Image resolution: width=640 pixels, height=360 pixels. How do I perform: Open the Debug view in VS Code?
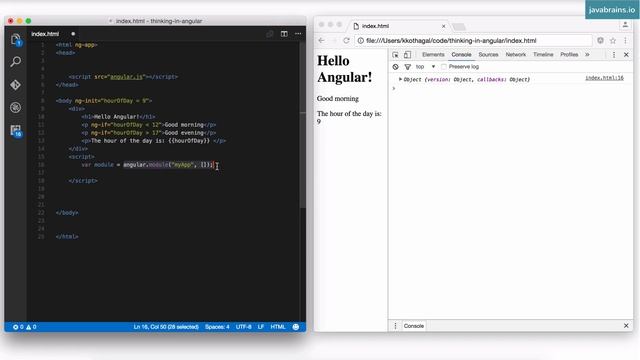tap(16, 107)
